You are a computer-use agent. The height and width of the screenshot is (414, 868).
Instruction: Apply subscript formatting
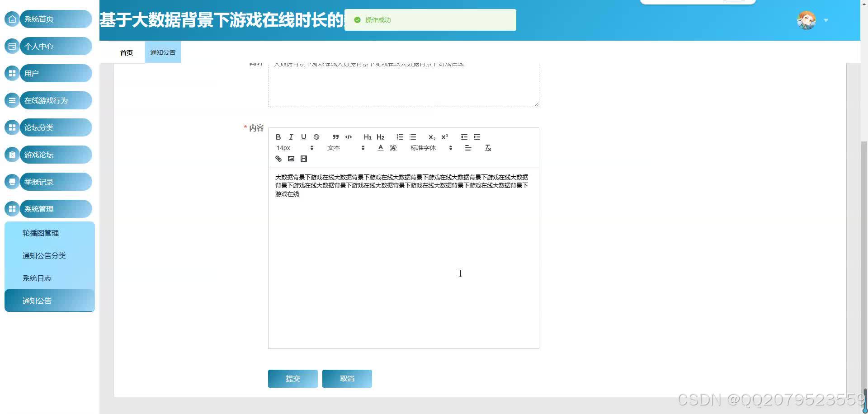click(432, 137)
